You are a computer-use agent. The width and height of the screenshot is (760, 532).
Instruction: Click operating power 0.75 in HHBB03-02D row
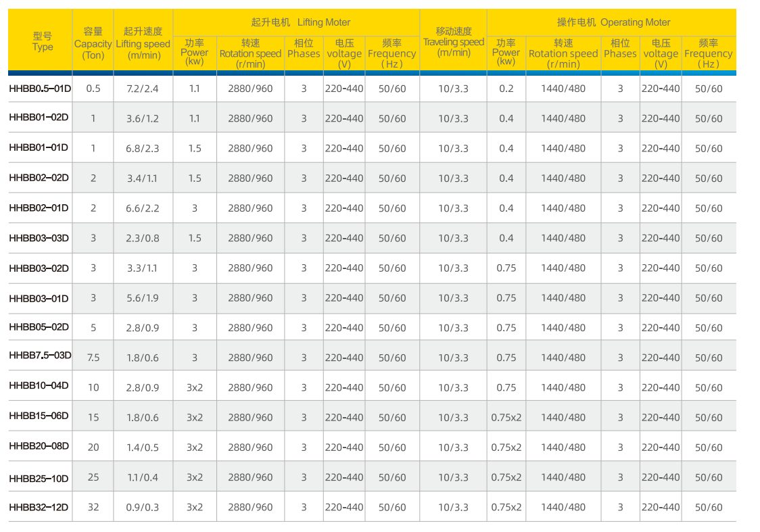tap(506, 268)
